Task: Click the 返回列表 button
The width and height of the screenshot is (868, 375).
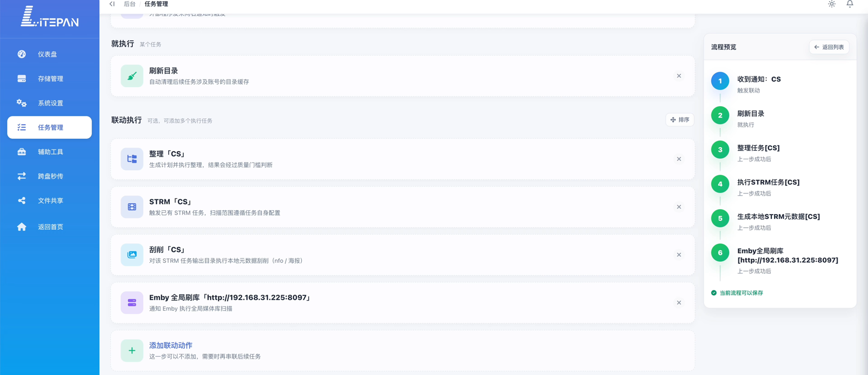Action: pyautogui.click(x=829, y=47)
